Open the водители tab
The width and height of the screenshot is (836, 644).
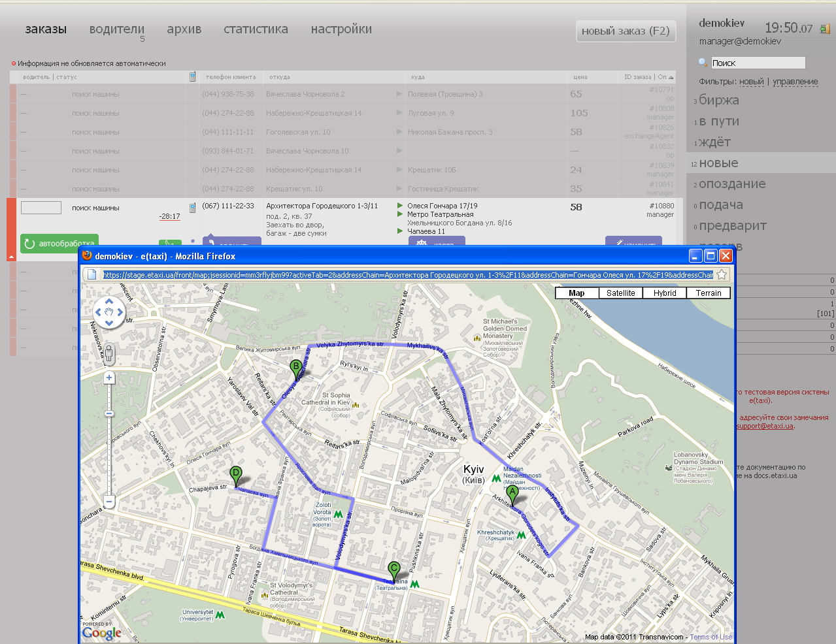coord(117,29)
